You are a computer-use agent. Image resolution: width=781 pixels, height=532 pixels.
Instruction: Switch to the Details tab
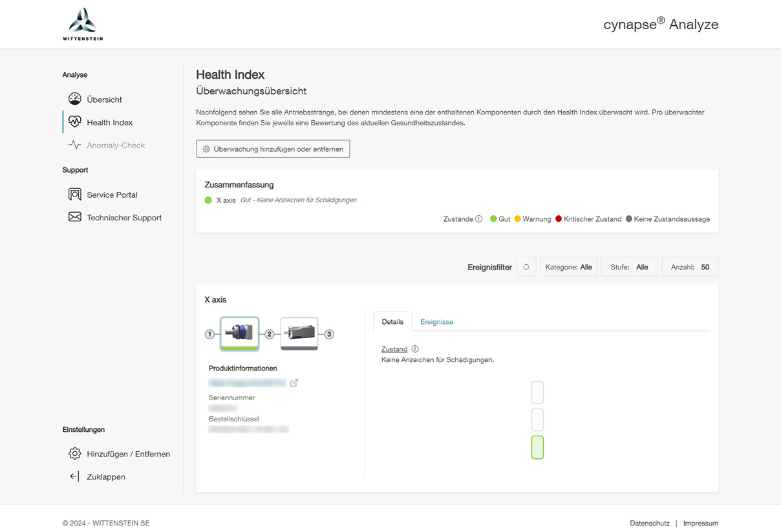[392, 321]
